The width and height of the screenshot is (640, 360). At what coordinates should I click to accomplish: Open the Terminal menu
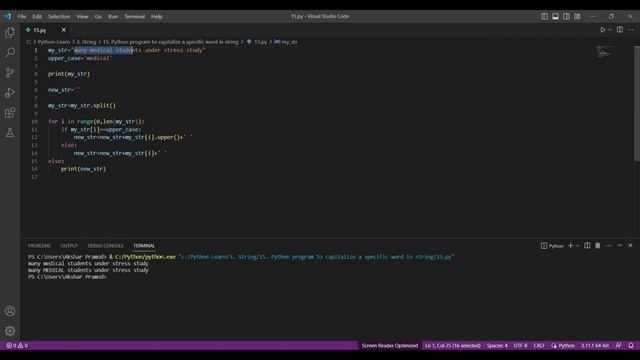135,17
